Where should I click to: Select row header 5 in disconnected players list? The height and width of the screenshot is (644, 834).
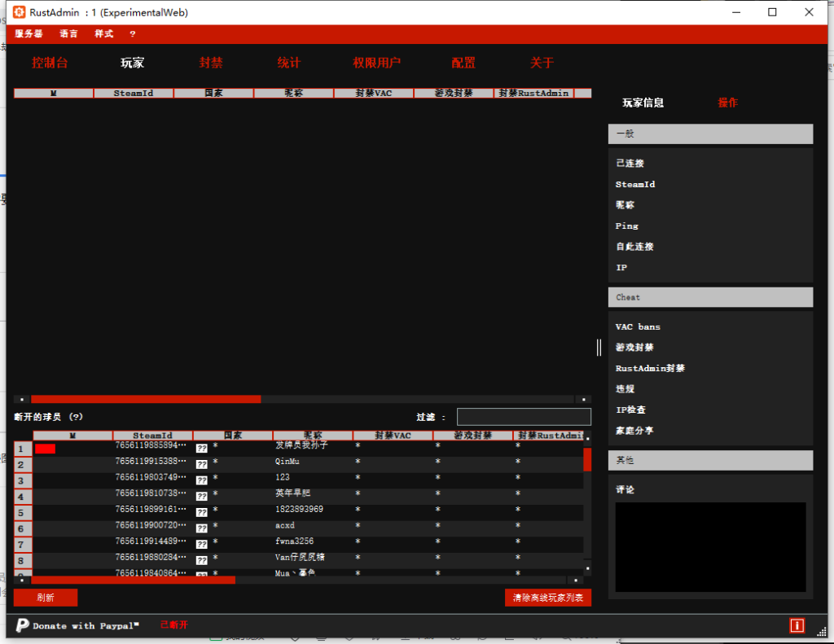coord(24,513)
